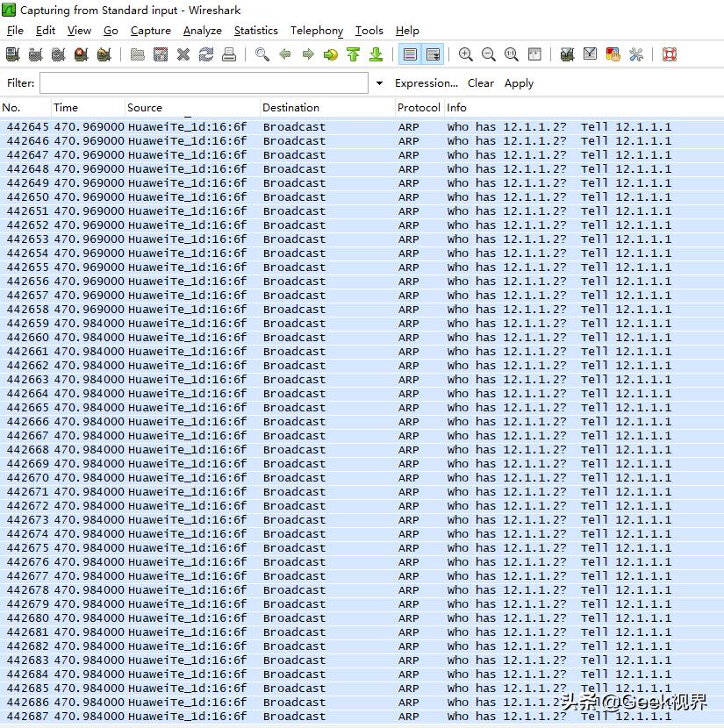Open a capture file folder icon
The image size is (724, 728).
137,54
